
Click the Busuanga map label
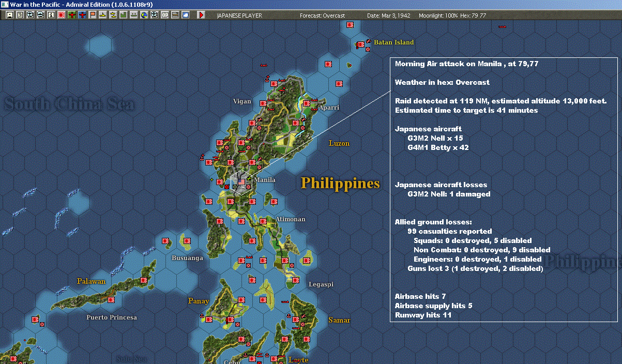[x=187, y=258]
